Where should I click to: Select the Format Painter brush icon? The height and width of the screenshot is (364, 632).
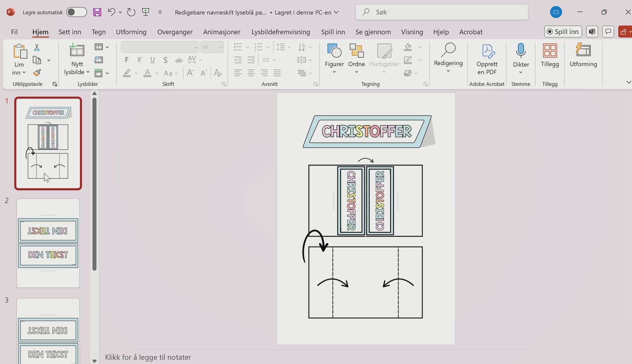pyautogui.click(x=37, y=73)
